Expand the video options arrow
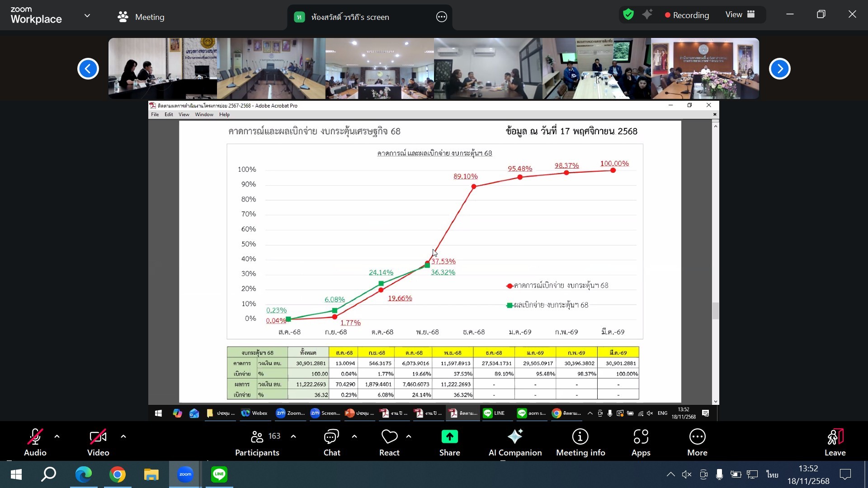Screen dimensions: 868x488 click(123, 436)
